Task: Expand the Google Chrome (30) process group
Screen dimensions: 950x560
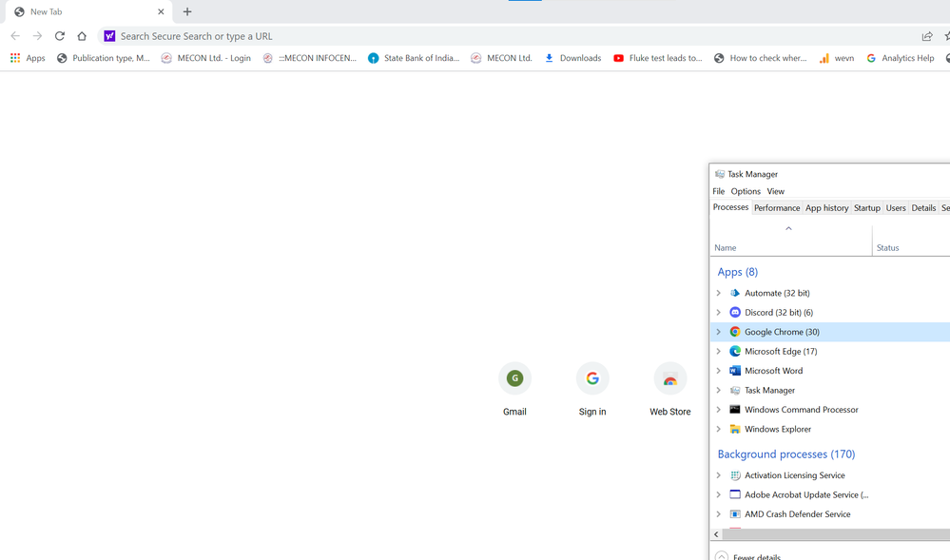Action: [719, 332]
